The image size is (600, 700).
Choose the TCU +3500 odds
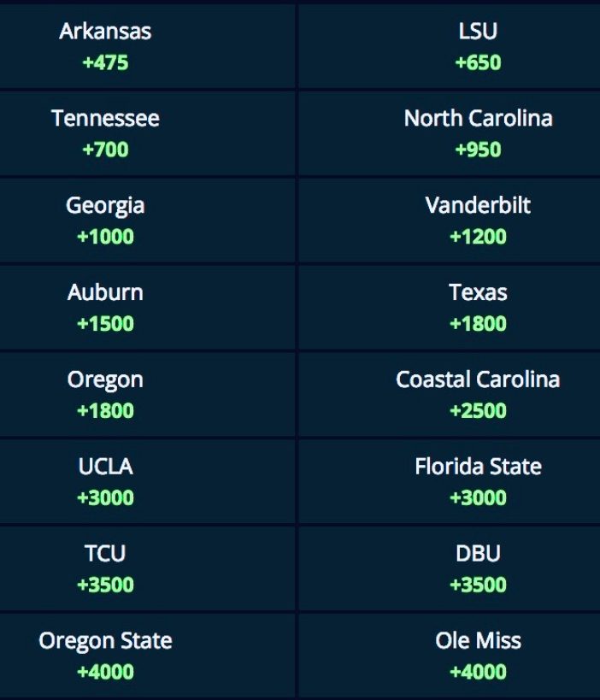pos(105,569)
